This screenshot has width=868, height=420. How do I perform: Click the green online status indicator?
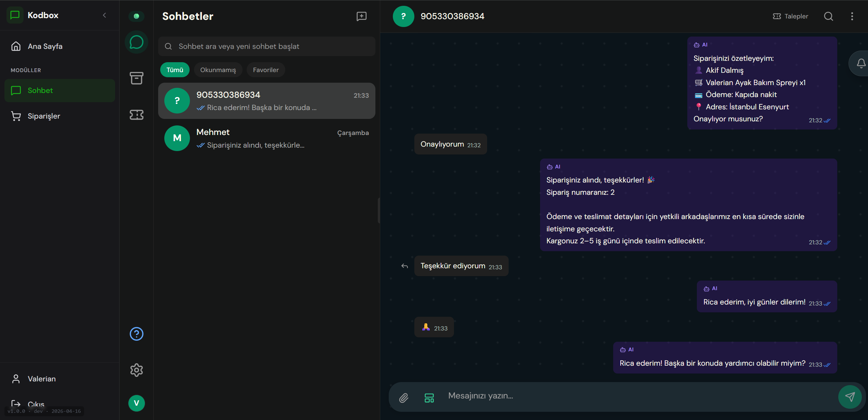click(x=136, y=16)
